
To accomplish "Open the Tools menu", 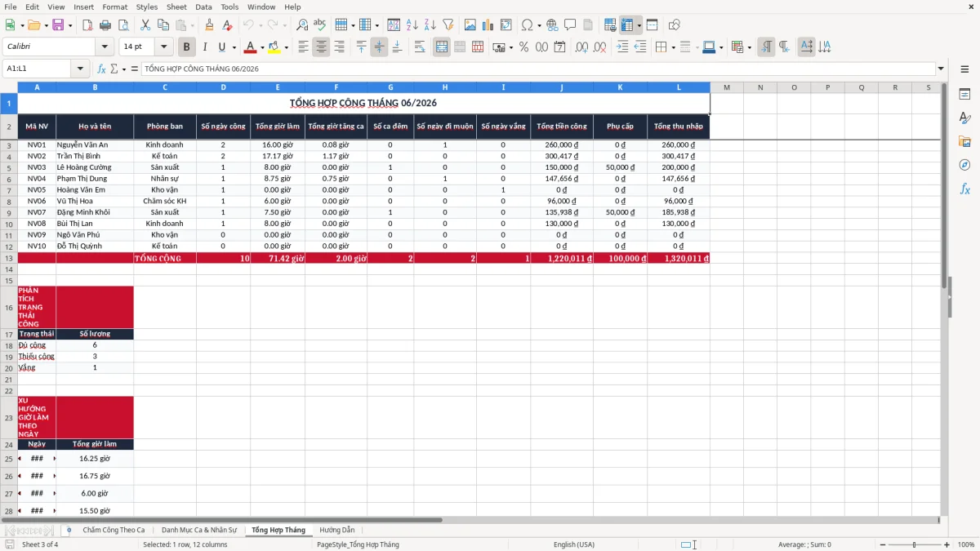I will pos(229,7).
